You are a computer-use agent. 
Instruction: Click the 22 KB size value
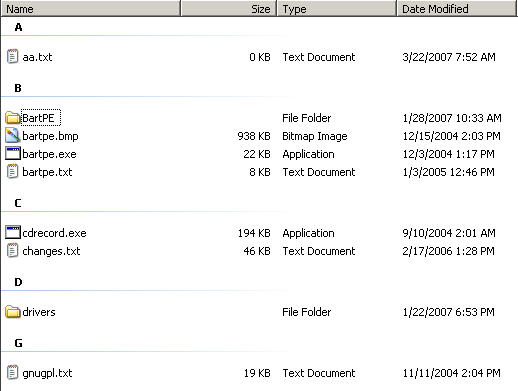click(257, 154)
